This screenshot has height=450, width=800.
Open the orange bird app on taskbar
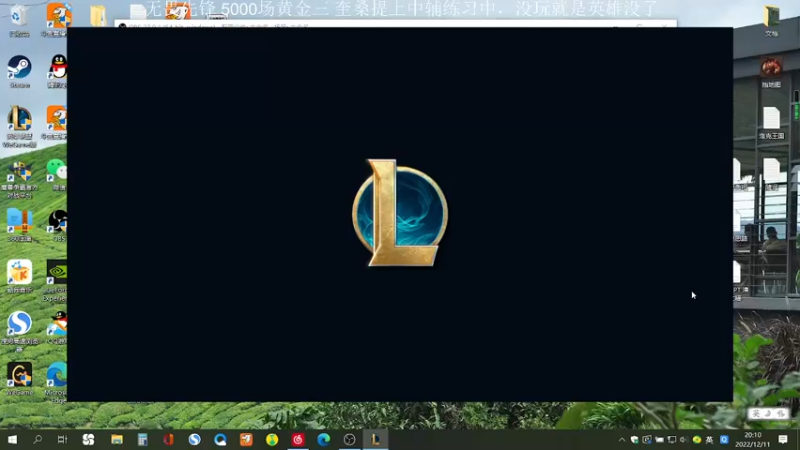[246, 439]
